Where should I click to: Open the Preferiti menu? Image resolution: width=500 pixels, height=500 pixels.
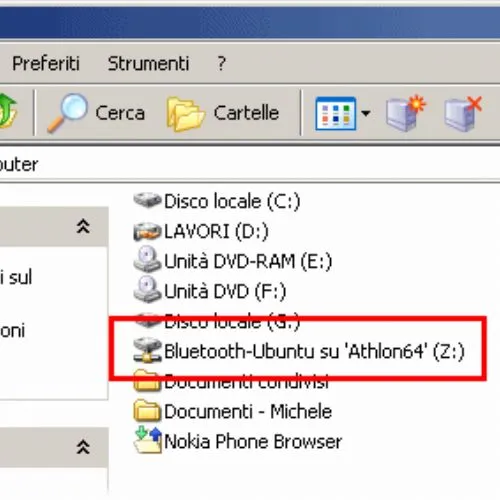(x=46, y=63)
